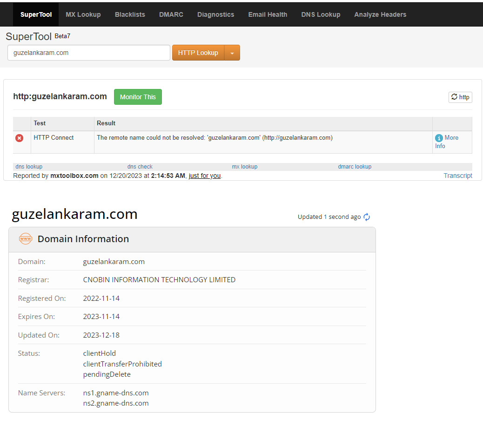Click the dmarc lookup link
This screenshot has width=483, height=448.
click(x=355, y=166)
